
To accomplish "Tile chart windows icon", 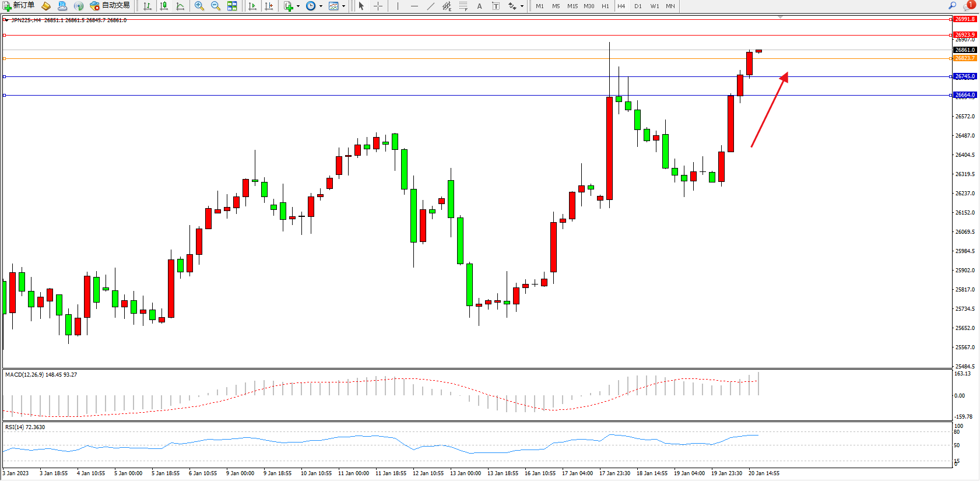I will tap(232, 6).
